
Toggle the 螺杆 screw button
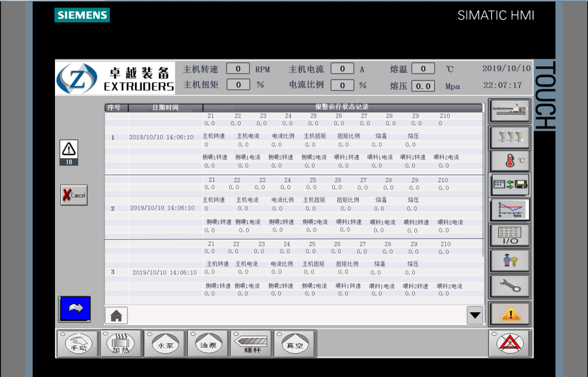(251, 344)
